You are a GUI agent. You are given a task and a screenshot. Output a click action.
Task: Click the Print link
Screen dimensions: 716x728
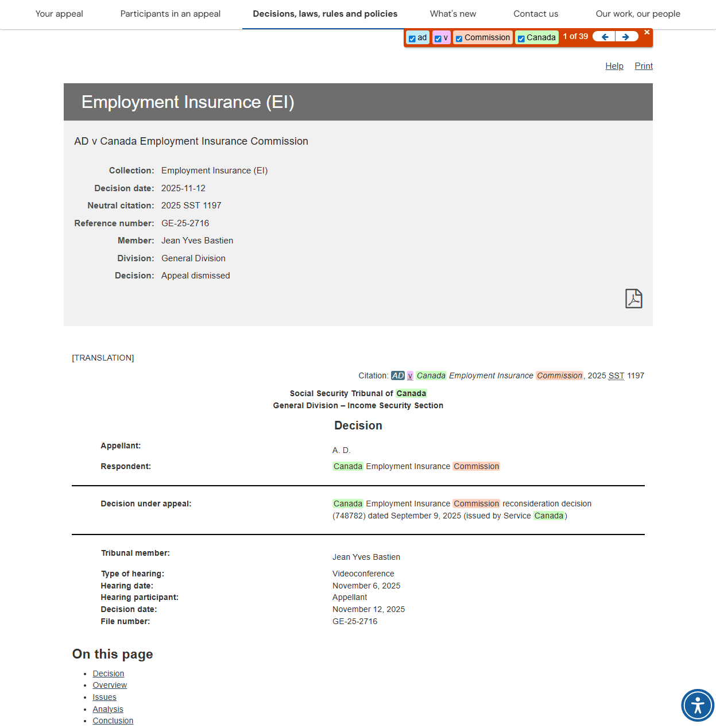643,66
